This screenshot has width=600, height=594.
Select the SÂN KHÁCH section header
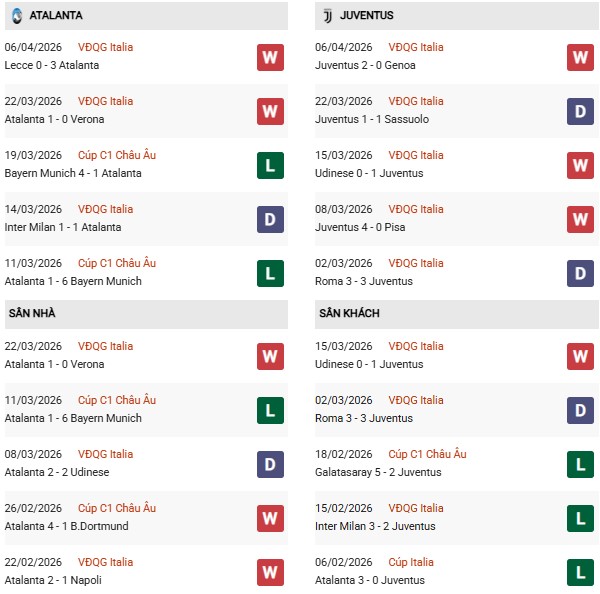[348, 314]
